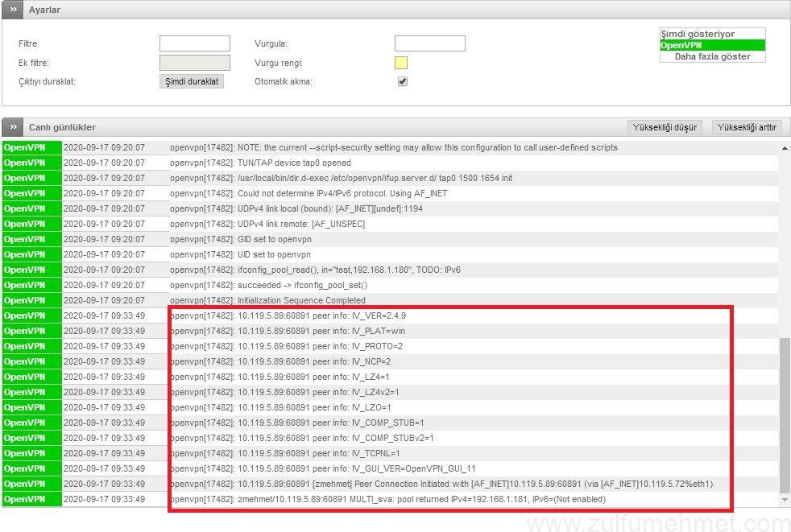791x532 pixels.
Task: Select log line 'IV_GUI_VER=OpenVPN_GUI_11'
Action: (389, 469)
